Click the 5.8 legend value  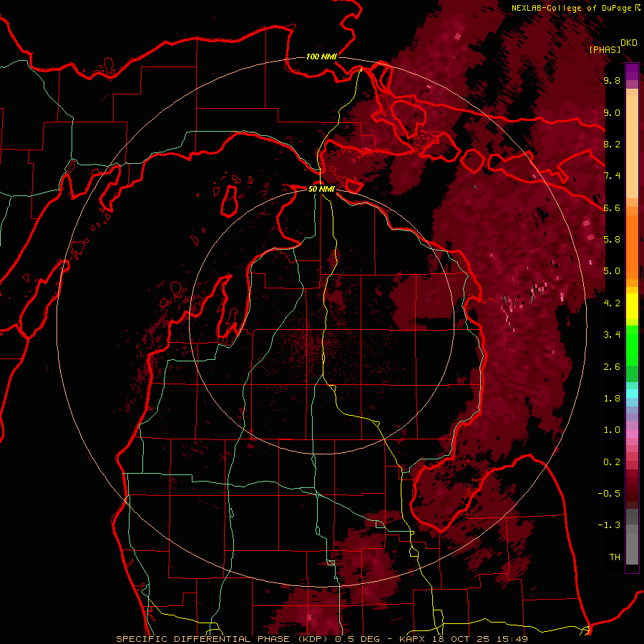(612, 240)
